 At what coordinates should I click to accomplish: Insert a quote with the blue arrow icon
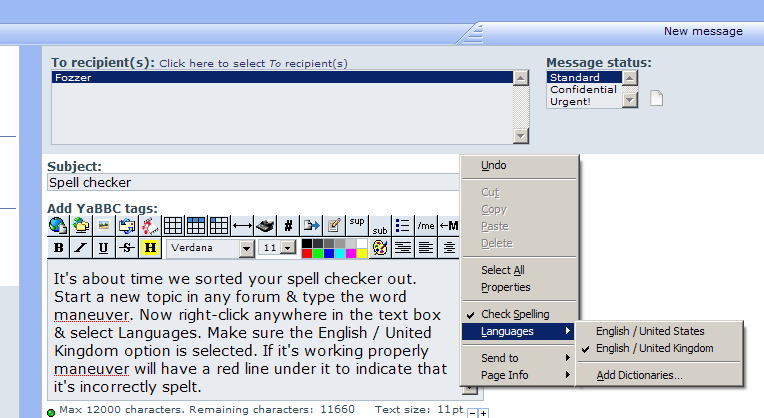(311, 226)
